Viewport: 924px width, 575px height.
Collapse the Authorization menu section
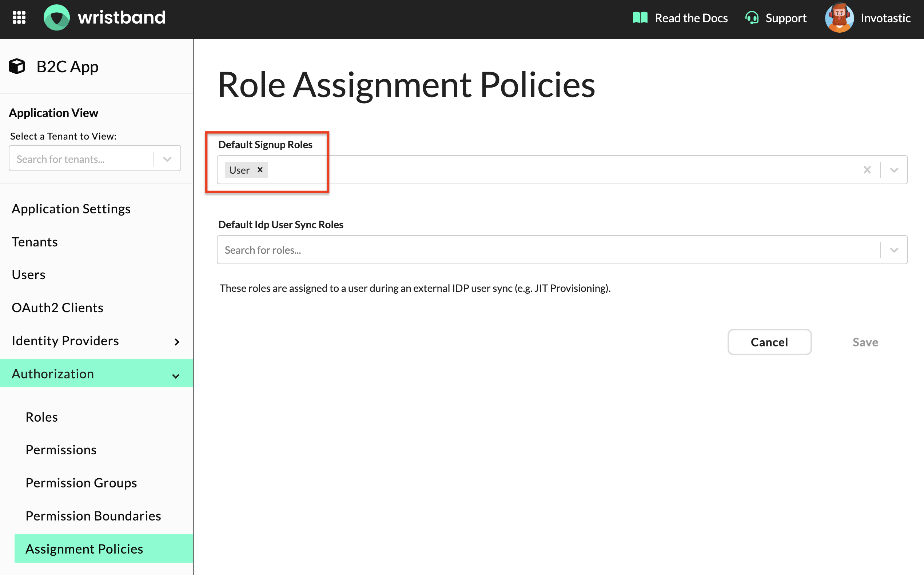click(175, 375)
